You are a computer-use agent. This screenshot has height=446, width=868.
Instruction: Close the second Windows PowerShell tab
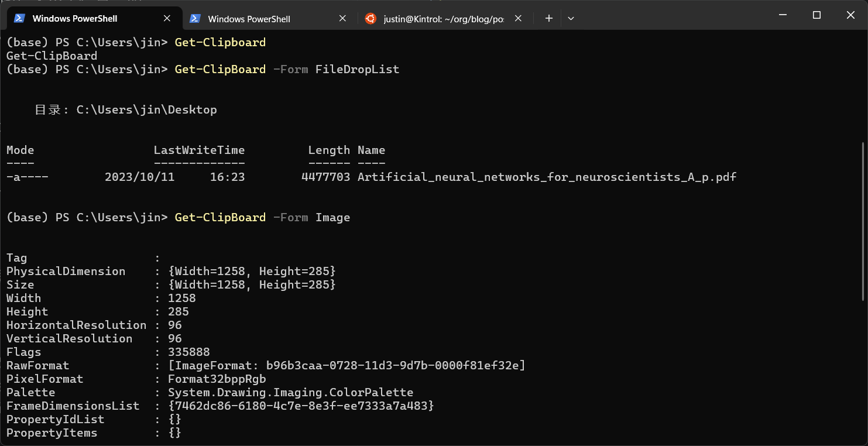tap(342, 19)
